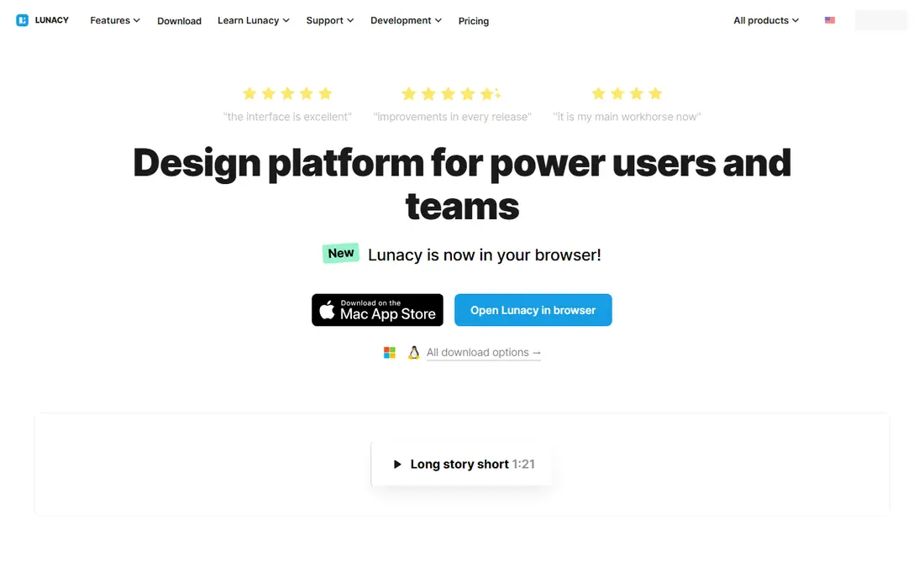This screenshot has height=578, width=924.
Task: Click the "improvements in every release" review
Action: (x=452, y=117)
